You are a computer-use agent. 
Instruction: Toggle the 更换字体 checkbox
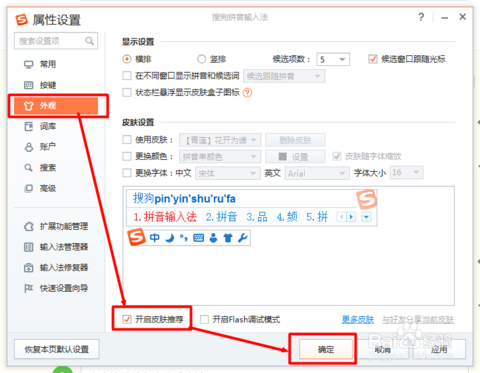tap(127, 173)
